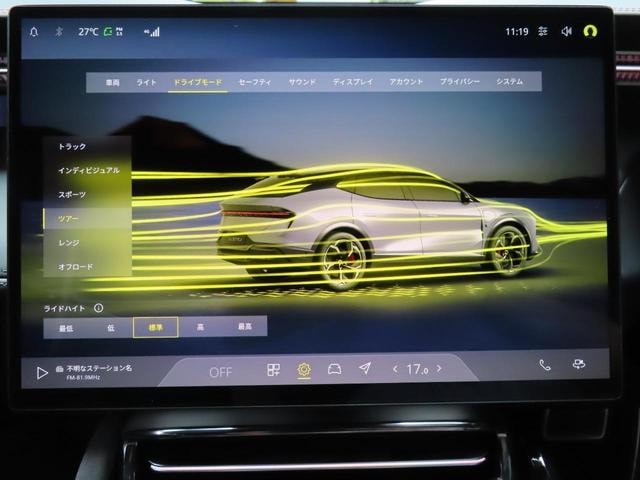640x480 pixels.
Task: Tap the 27℃ outside temperature
Action: coord(88,32)
